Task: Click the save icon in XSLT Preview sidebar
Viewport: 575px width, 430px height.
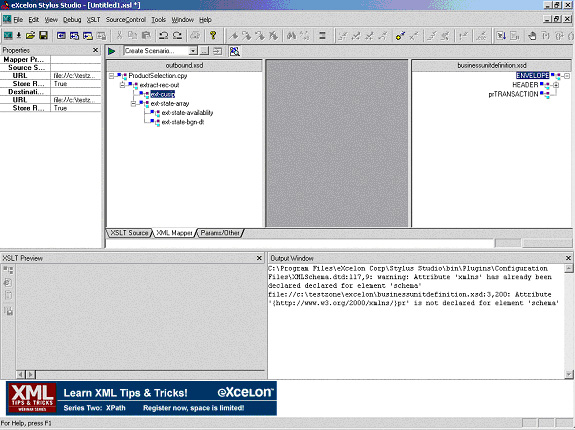Action: 8,311
